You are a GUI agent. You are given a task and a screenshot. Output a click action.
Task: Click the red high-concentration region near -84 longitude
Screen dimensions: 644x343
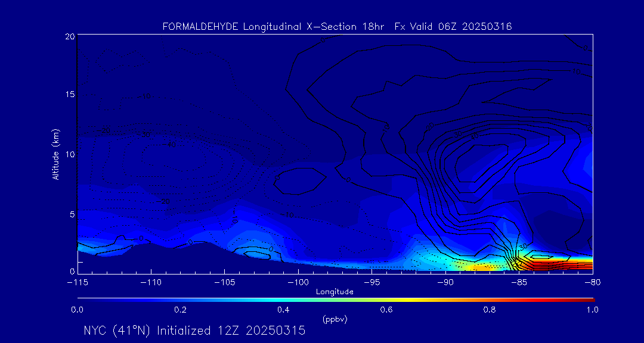click(555, 266)
